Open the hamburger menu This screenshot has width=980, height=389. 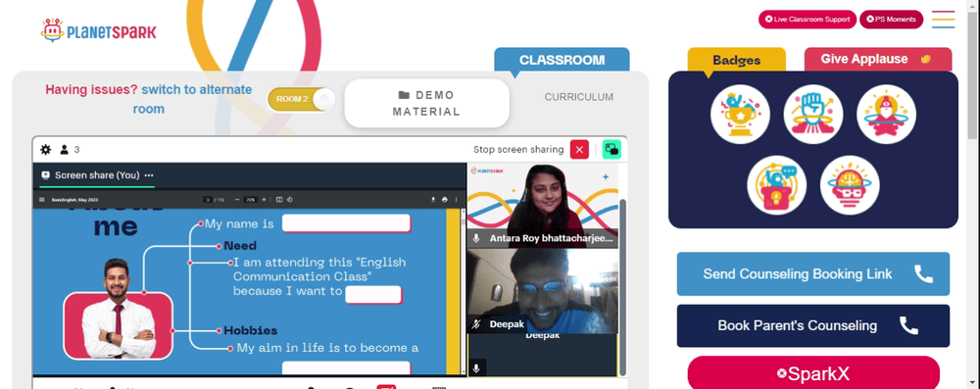(x=943, y=20)
